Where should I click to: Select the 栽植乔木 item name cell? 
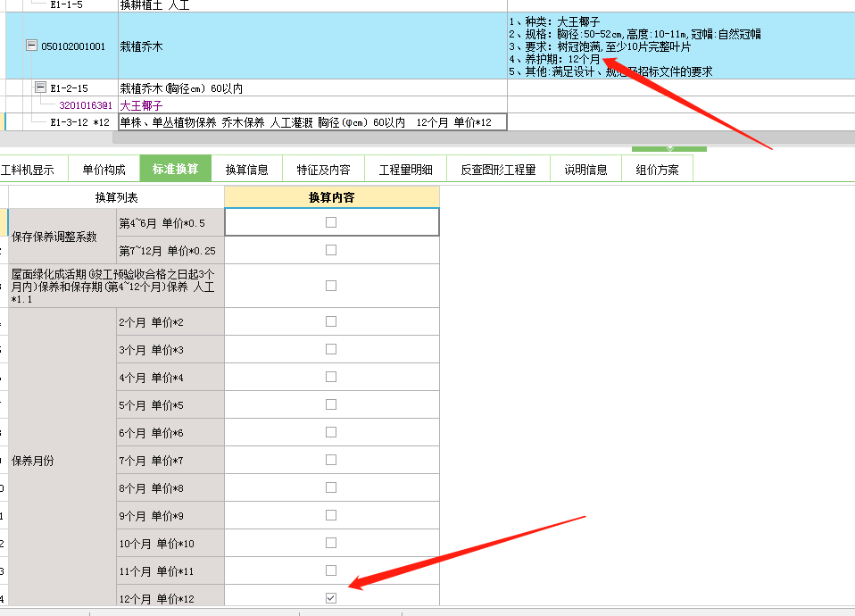click(312, 46)
